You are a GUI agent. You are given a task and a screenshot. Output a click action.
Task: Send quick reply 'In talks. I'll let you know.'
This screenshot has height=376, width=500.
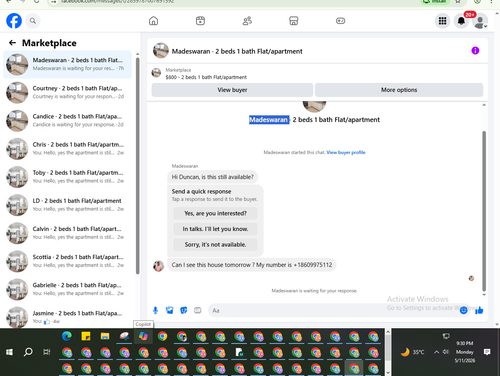(215, 229)
